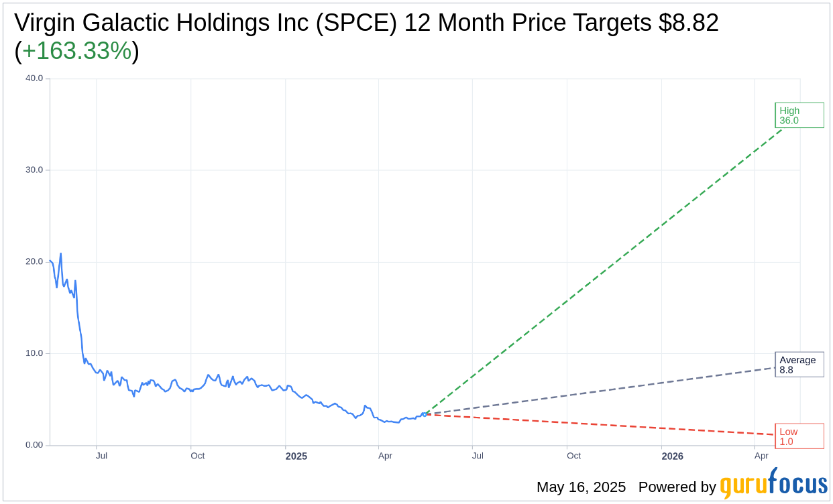Click the gurufocus logo
Image resolution: width=833 pixels, height=504 pixels.
click(773, 484)
